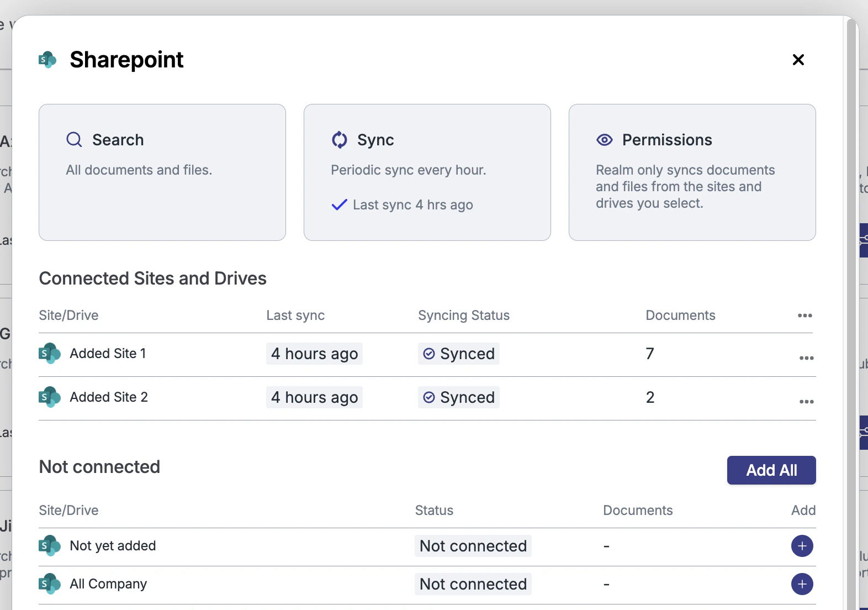Add the All Company site
The image size is (868, 610).
pos(802,584)
